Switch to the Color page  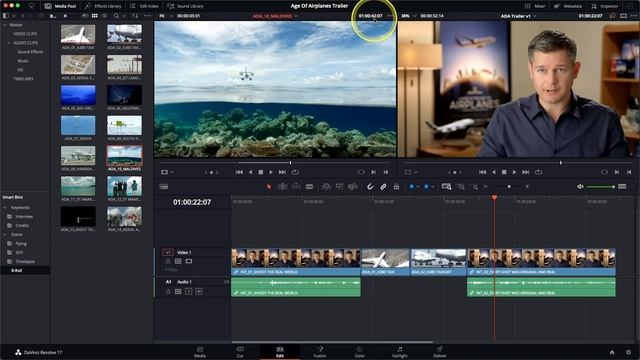pos(360,352)
